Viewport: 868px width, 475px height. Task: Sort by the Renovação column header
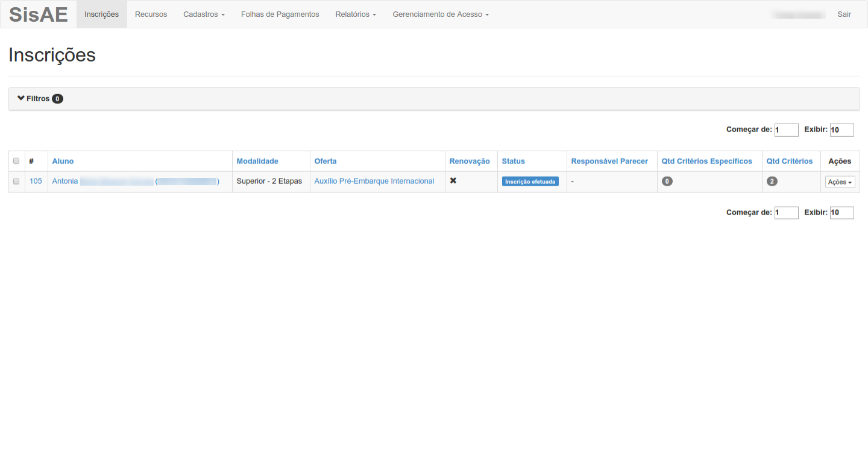tap(470, 161)
